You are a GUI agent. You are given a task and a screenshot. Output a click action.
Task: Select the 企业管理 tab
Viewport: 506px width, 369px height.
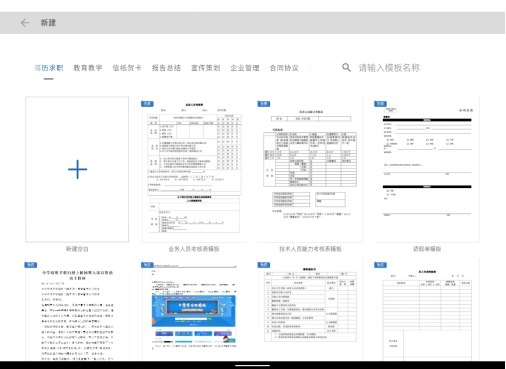245,68
